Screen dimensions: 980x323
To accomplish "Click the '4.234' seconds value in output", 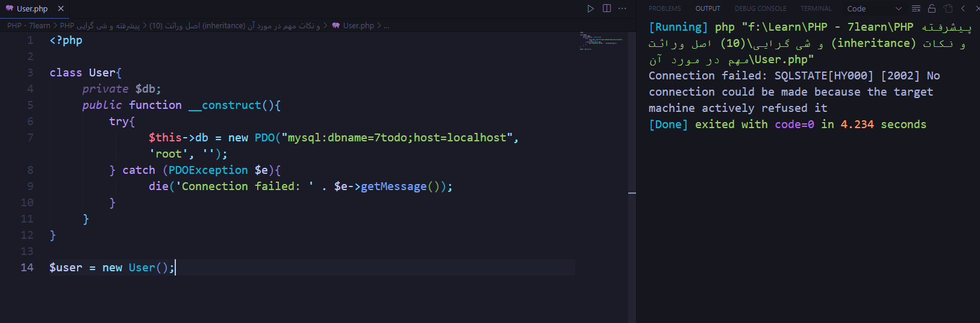I will 857,125.
